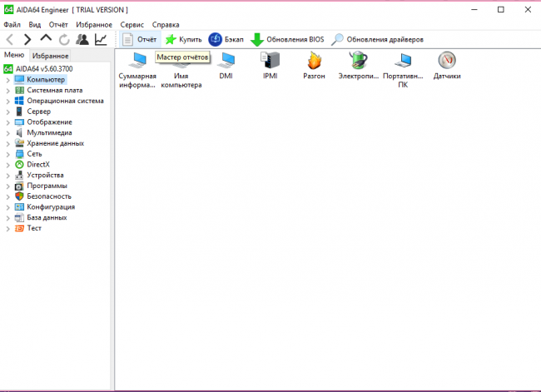This screenshot has height=392, width=541.
Task: Open the Сервис menu
Action: (131, 25)
